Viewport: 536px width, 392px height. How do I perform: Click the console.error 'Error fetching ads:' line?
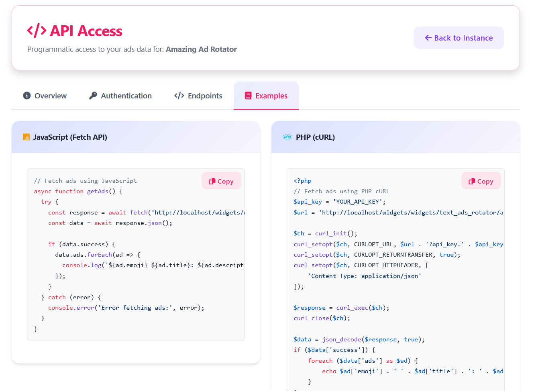(x=126, y=308)
